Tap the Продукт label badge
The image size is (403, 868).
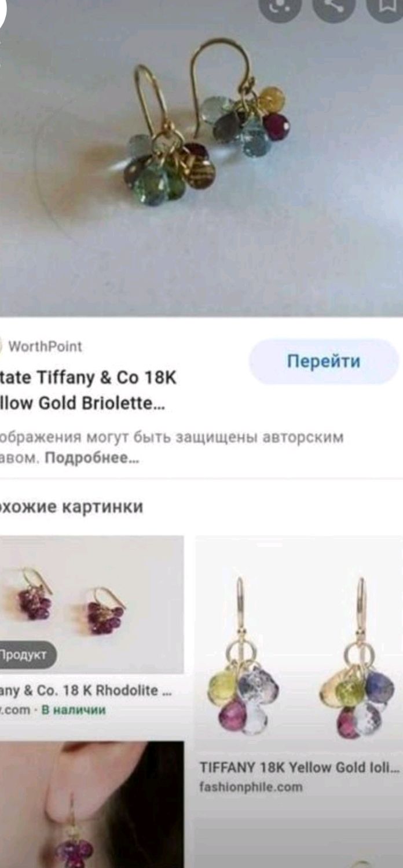pos(27,655)
